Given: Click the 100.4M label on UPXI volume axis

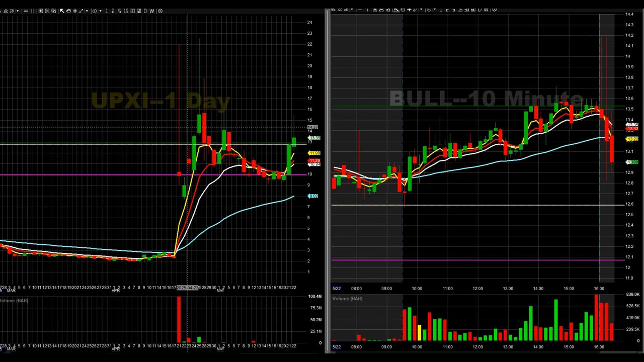Looking at the screenshot, I should (315, 296).
